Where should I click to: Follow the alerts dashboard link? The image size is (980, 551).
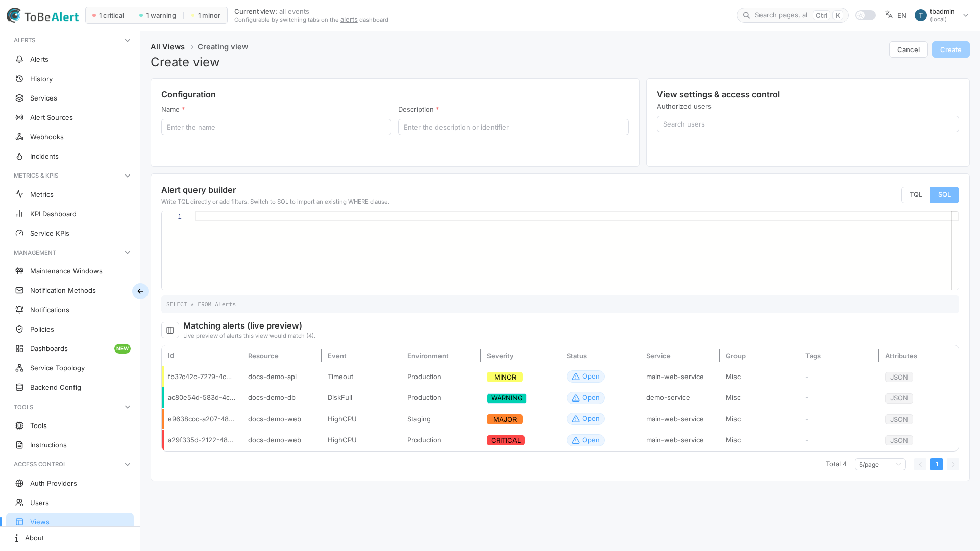pyautogui.click(x=349, y=20)
